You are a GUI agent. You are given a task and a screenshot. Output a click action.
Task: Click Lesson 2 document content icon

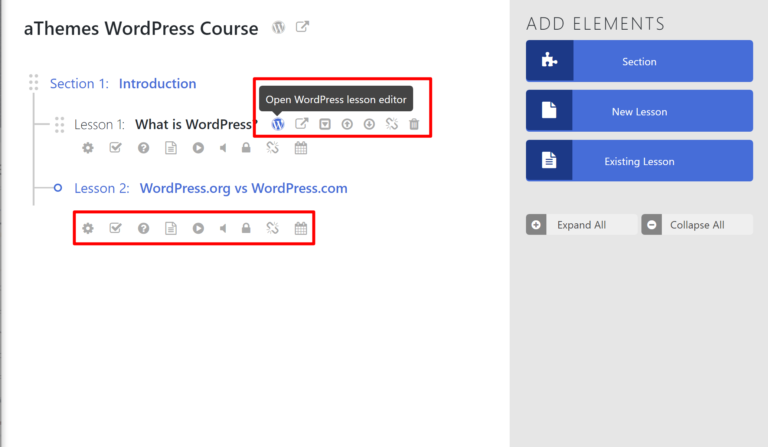(170, 228)
